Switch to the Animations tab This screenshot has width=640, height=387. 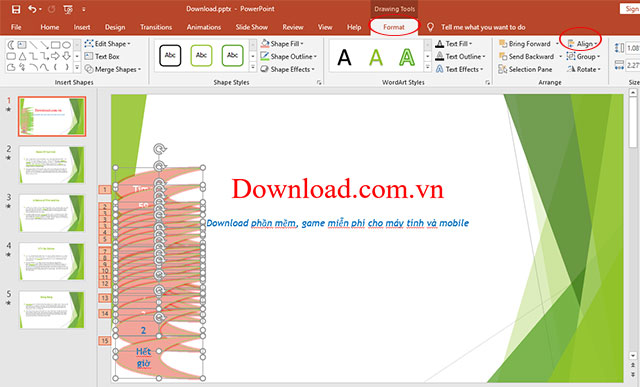point(204,27)
